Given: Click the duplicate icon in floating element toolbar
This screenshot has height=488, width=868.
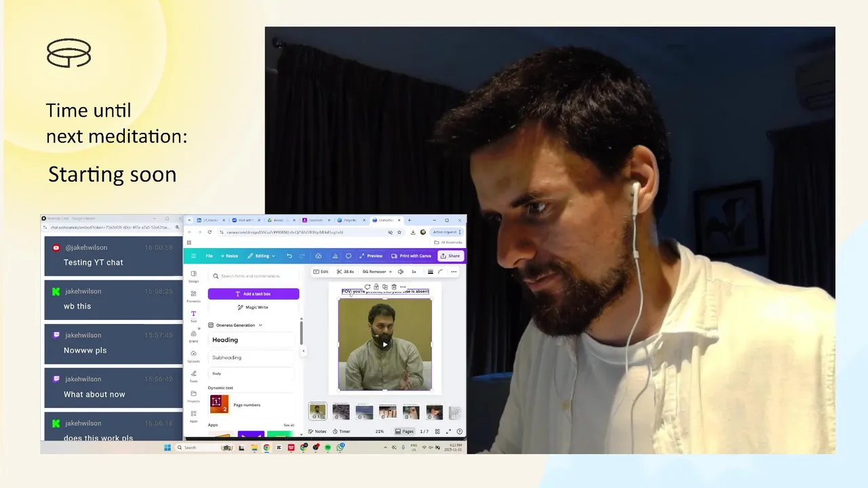Looking at the screenshot, I should [384, 287].
